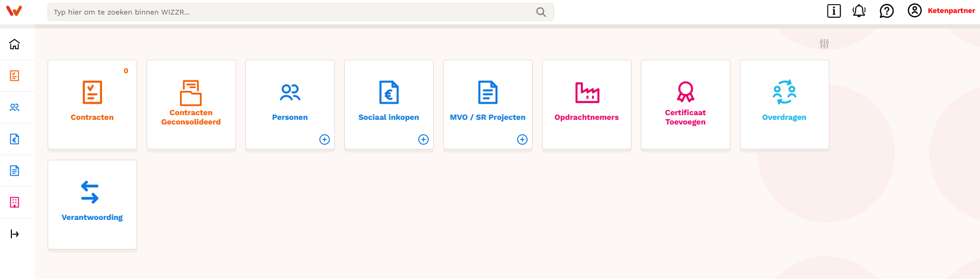Open the information icon in the header
980x279 pixels.
[834, 11]
